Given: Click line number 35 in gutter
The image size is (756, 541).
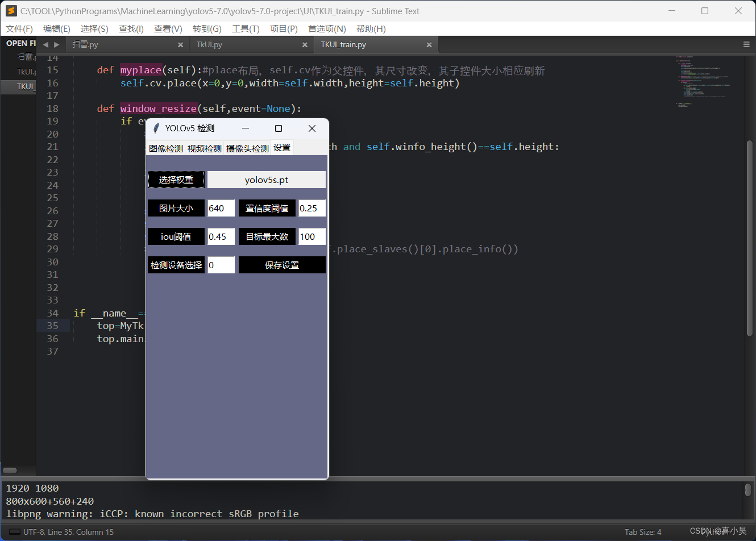Looking at the screenshot, I should point(52,326).
